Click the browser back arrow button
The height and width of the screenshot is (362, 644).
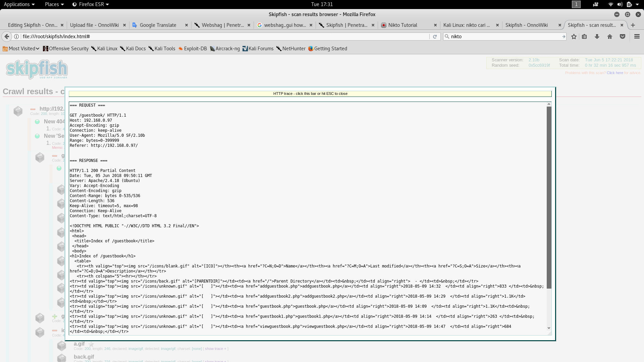point(7,37)
